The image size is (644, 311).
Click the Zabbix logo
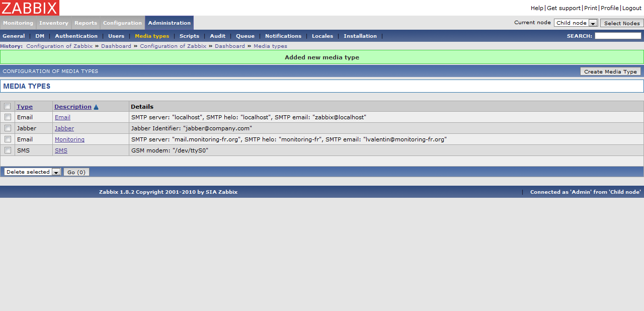(30, 8)
